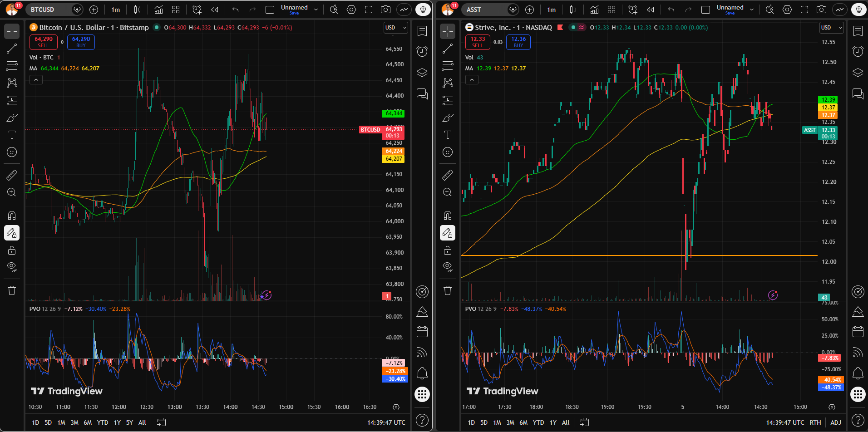The image size is (868, 432).
Task: Take snapshot with camera icon on BTCUSD toolbar
Action: [385, 10]
